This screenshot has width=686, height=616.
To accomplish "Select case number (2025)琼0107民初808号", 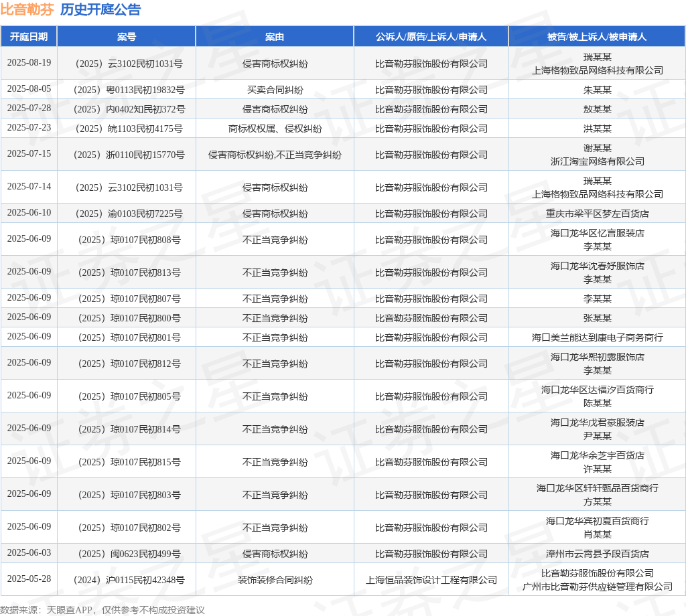I will pyautogui.click(x=129, y=240).
